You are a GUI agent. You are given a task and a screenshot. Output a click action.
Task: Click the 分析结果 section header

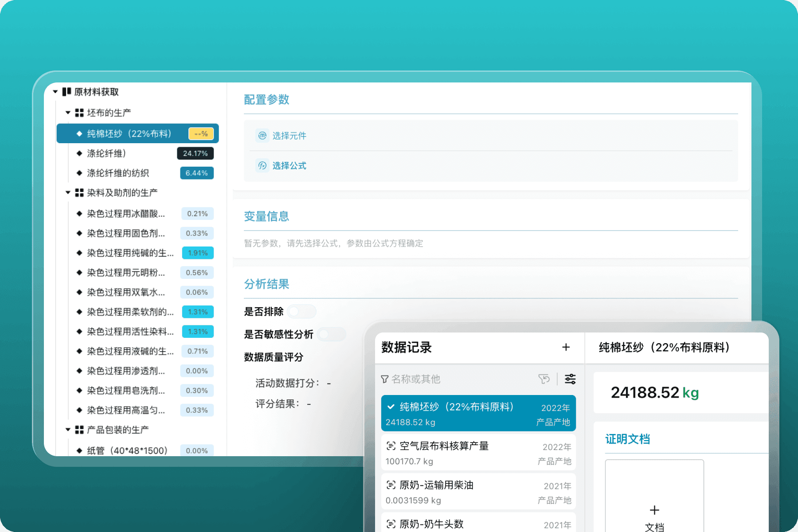point(266,284)
